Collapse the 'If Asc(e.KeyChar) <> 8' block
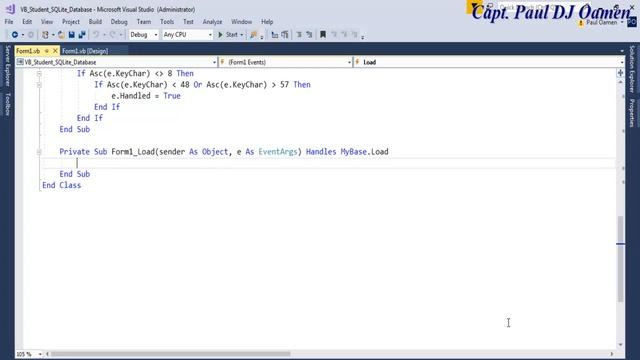This screenshot has height=360, width=640. [39, 73]
